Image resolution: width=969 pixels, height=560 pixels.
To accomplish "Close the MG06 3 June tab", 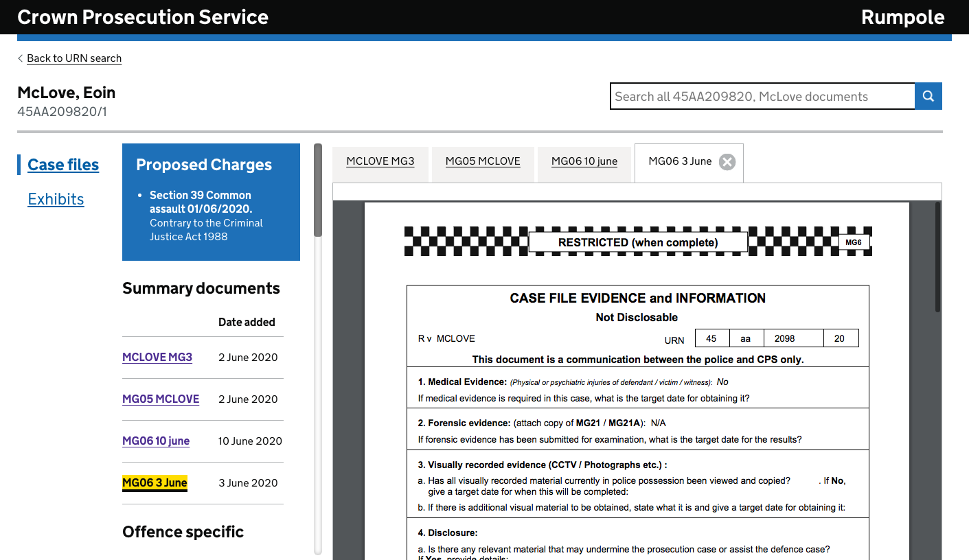I will coord(727,162).
